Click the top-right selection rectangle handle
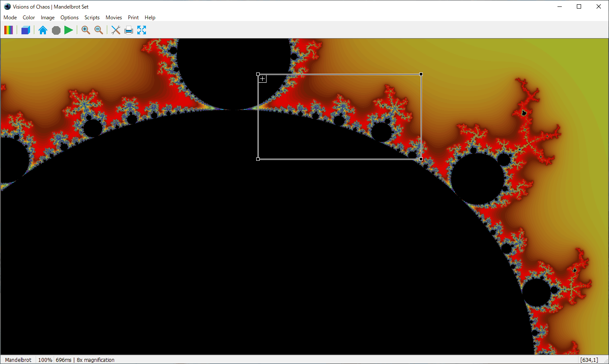The width and height of the screenshot is (609, 364). 421,74
